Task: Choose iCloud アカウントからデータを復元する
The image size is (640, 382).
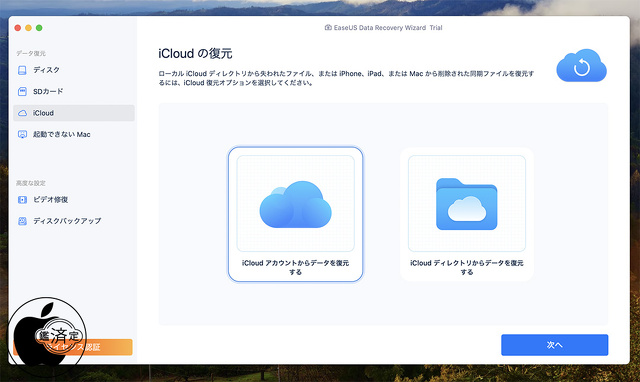Action: (x=296, y=214)
